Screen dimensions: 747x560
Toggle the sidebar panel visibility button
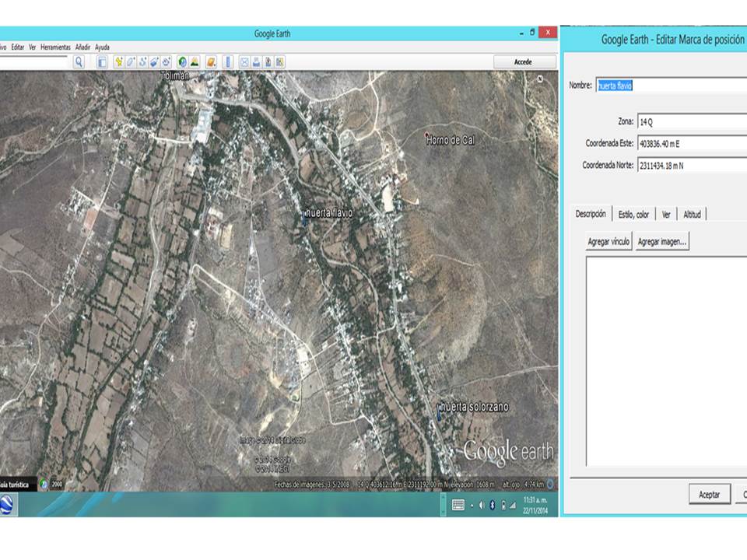[x=102, y=61]
